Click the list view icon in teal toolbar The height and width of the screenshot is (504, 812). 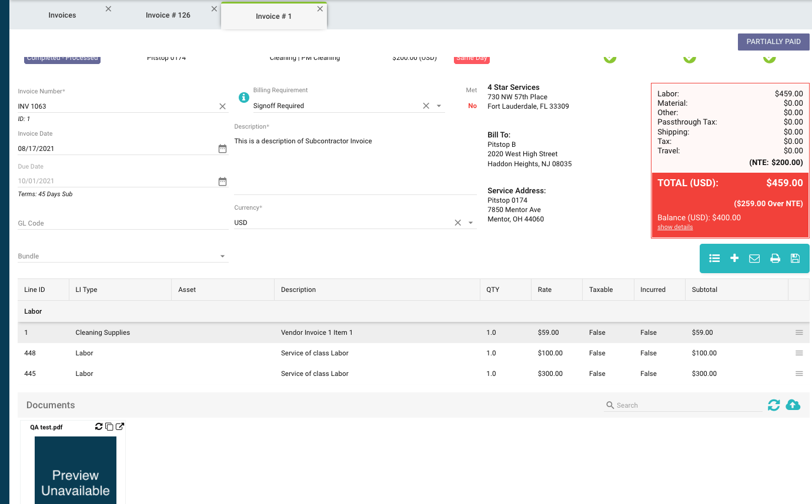[x=714, y=258]
